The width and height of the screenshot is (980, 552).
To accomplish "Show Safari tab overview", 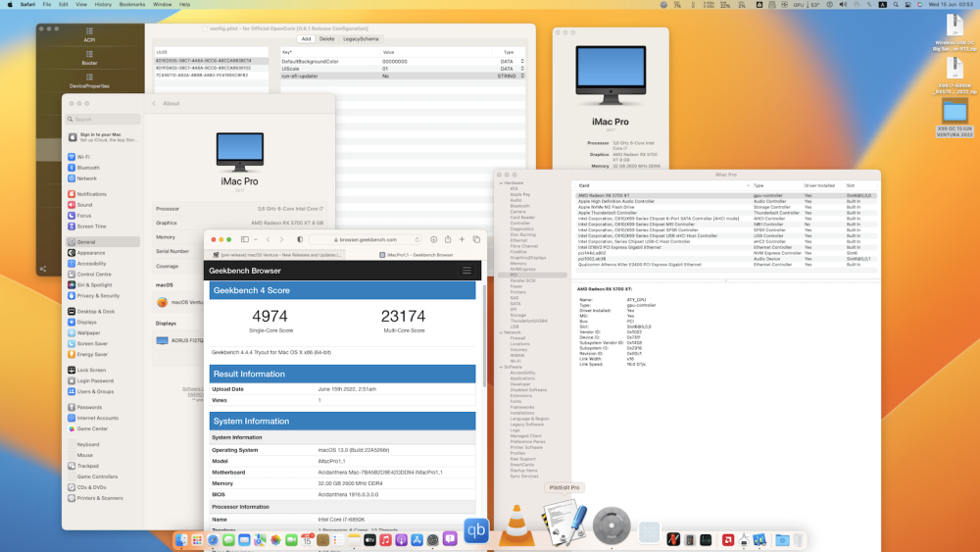I will (476, 239).
